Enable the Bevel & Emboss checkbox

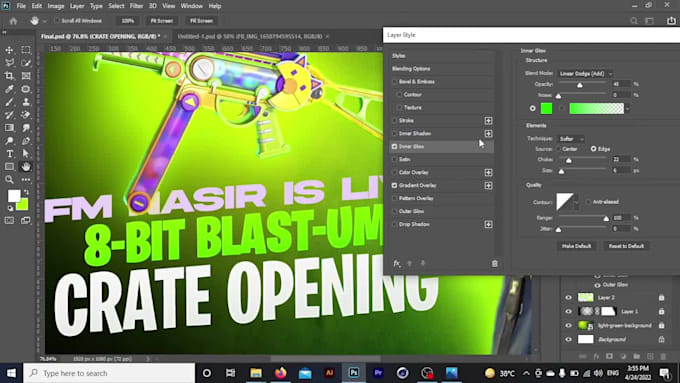click(394, 82)
